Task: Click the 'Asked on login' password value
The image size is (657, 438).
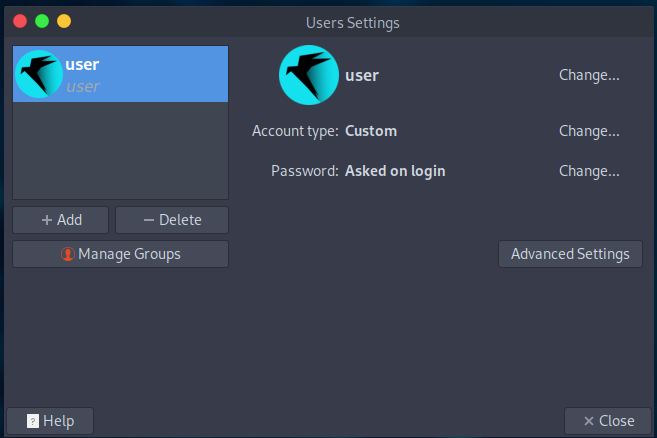Action: click(x=395, y=171)
